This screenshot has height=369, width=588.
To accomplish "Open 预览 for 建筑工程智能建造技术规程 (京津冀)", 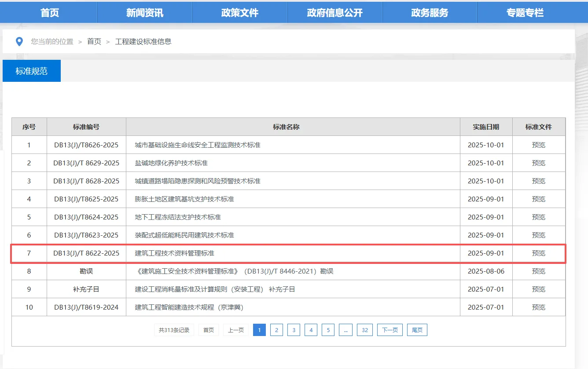I will (538, 307).
